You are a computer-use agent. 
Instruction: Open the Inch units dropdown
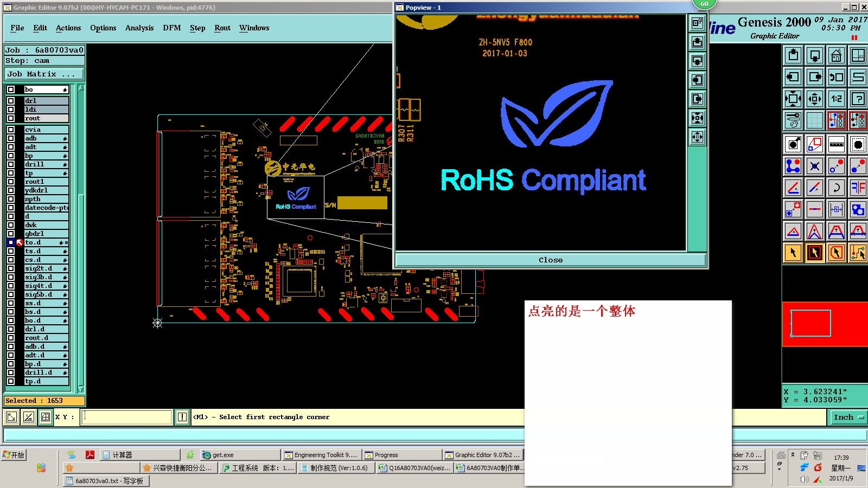pyautogui.click(x=848, y=417)
